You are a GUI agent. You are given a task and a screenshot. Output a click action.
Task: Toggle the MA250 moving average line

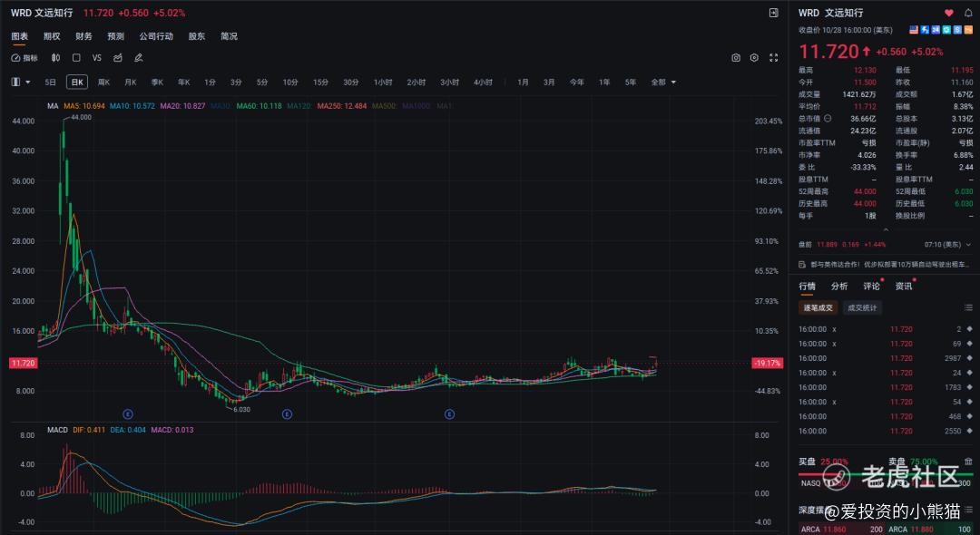[342, 106]
